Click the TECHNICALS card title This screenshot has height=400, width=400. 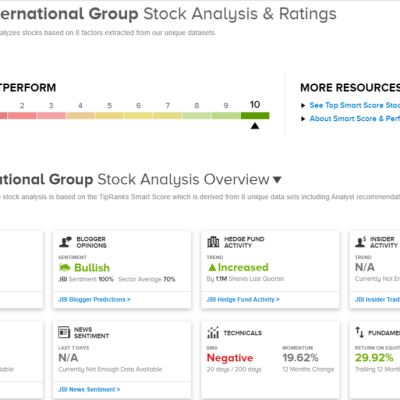point(243,333)
